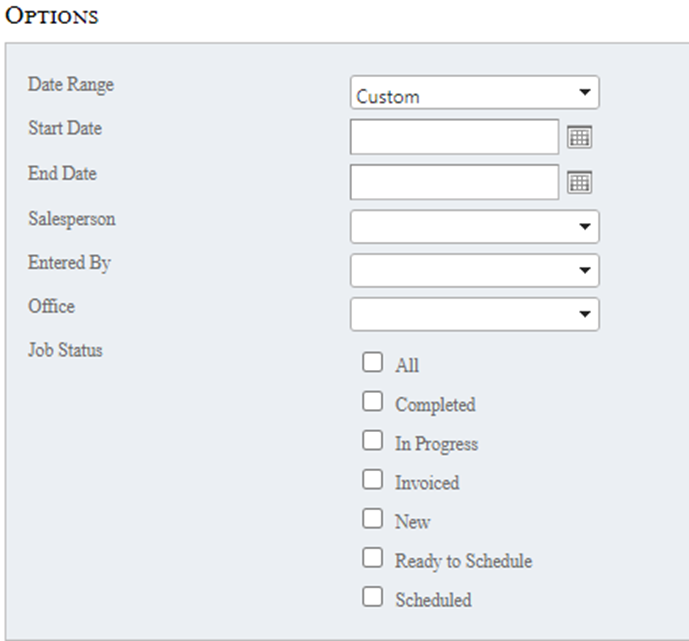The width and height of the screenshot is (689, 641).
Task: Click the Scheduled label text
Action: [x=433, y=600]
